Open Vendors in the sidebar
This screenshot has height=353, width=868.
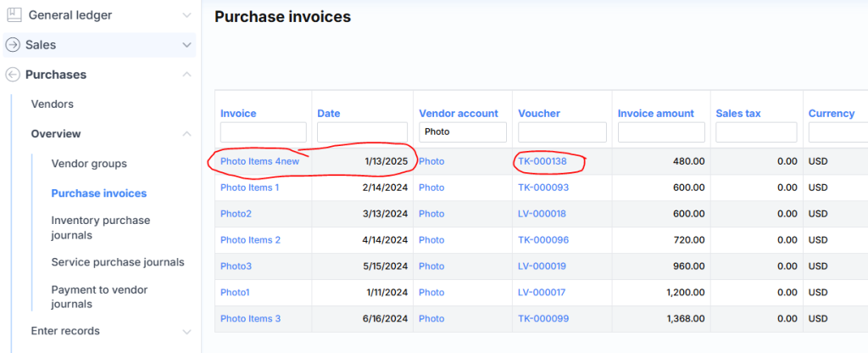point(52,104)
